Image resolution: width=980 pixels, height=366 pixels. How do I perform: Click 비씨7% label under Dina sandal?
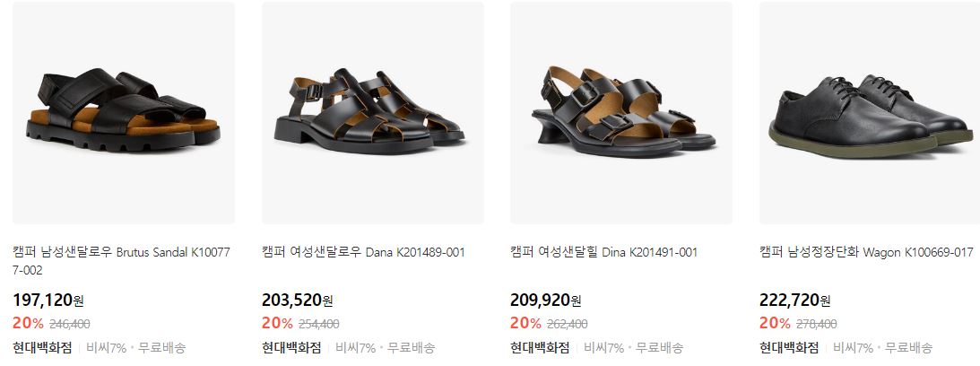point(603,348)
